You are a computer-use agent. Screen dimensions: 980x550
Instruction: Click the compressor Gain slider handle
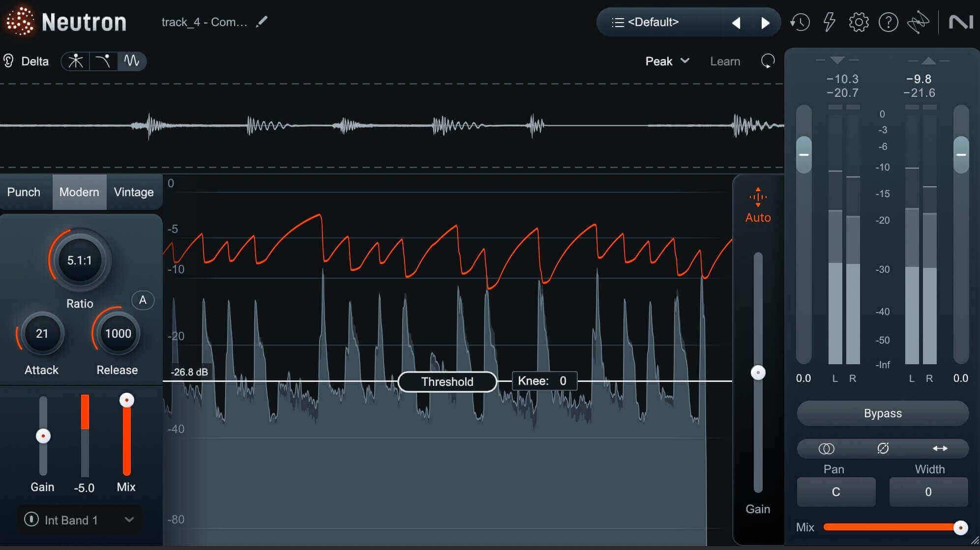pos(43,436)
